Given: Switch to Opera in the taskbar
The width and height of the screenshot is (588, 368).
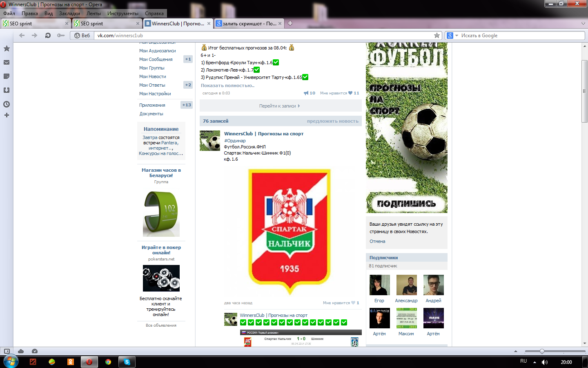Looking at the screenshot, I should pos(89,362).
